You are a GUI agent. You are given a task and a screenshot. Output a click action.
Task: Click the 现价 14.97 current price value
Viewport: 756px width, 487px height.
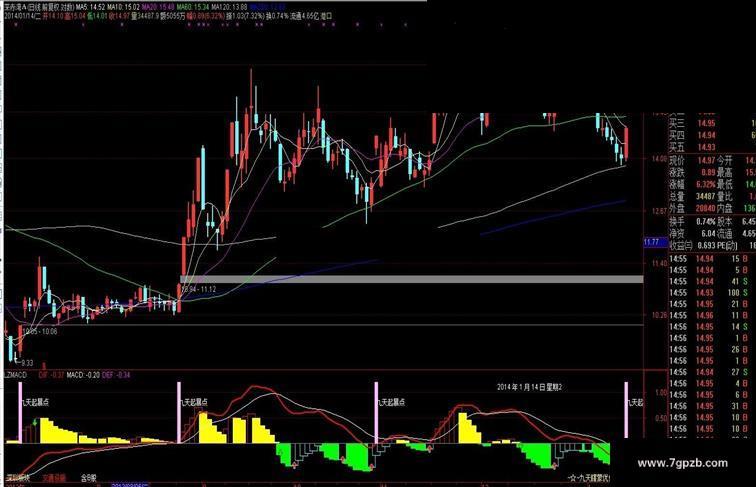coord(705,160)
